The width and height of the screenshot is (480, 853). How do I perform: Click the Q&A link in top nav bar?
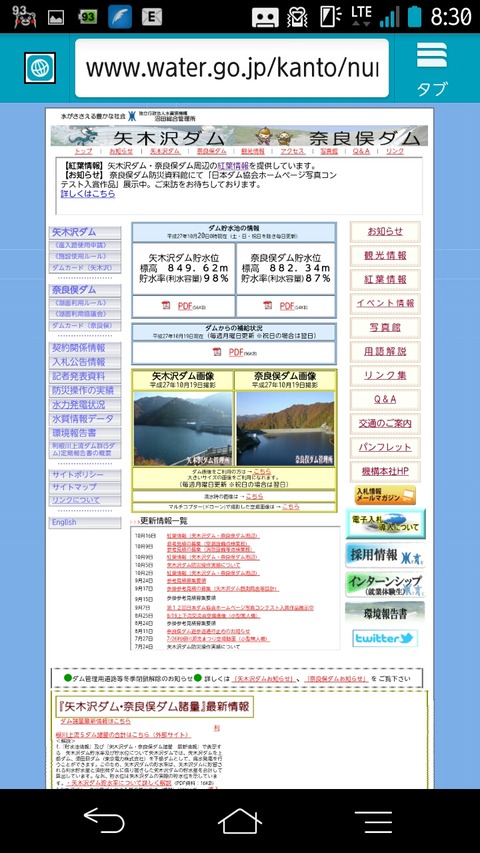click(x=361, y=151)
